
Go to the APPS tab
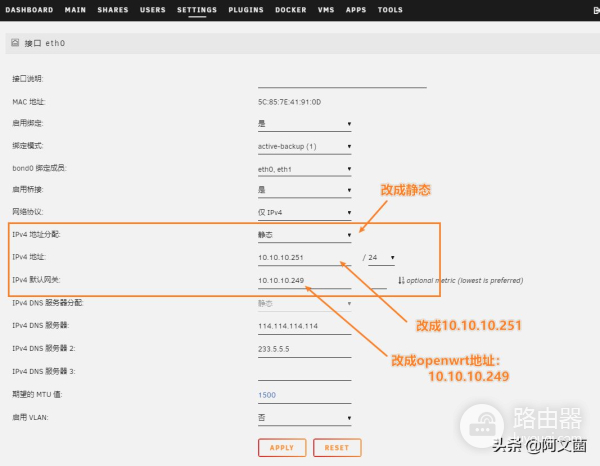click(x=355, y=10)
